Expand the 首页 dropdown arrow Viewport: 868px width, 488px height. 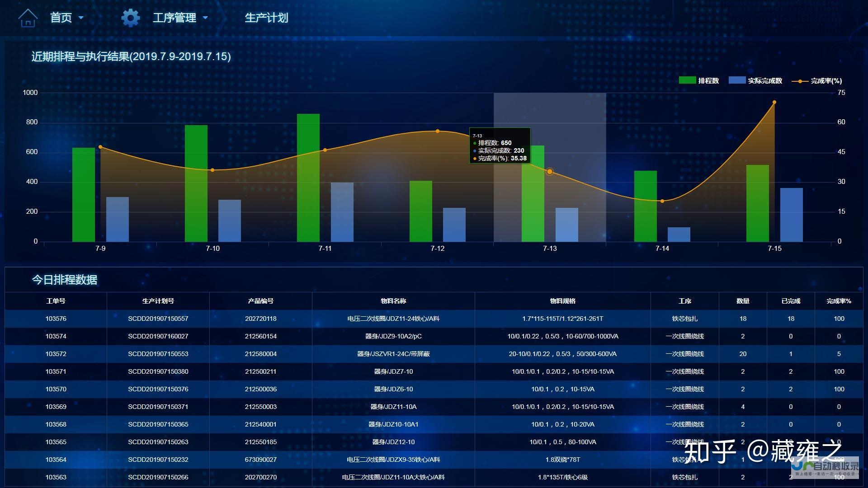coord(81,18)
